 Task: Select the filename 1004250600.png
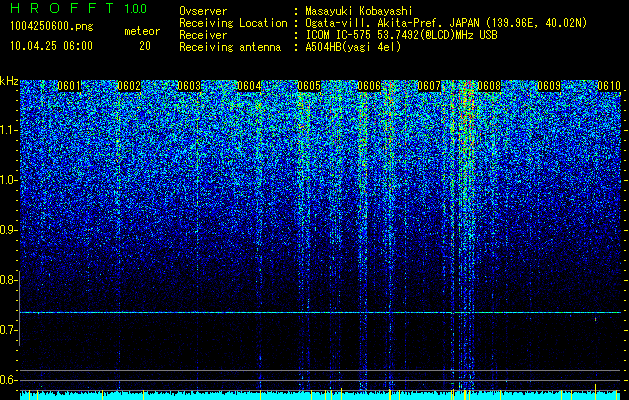tap(52, 27)
